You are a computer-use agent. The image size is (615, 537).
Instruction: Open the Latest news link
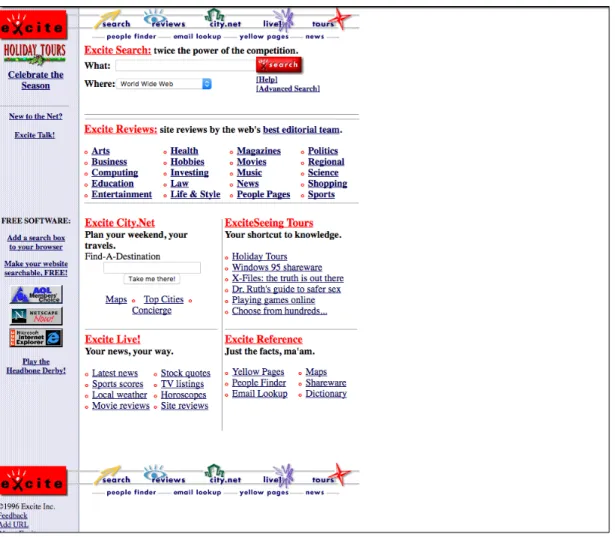pos(115,373)
